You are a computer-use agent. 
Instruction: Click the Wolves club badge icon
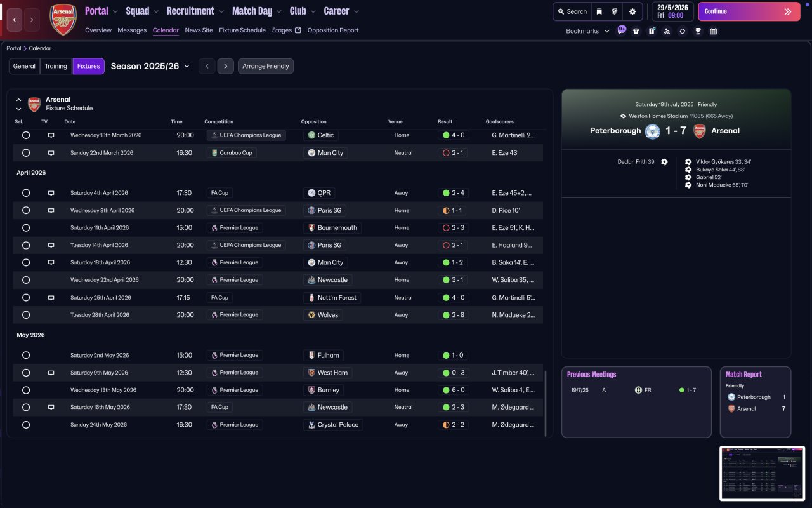[311, 315]
